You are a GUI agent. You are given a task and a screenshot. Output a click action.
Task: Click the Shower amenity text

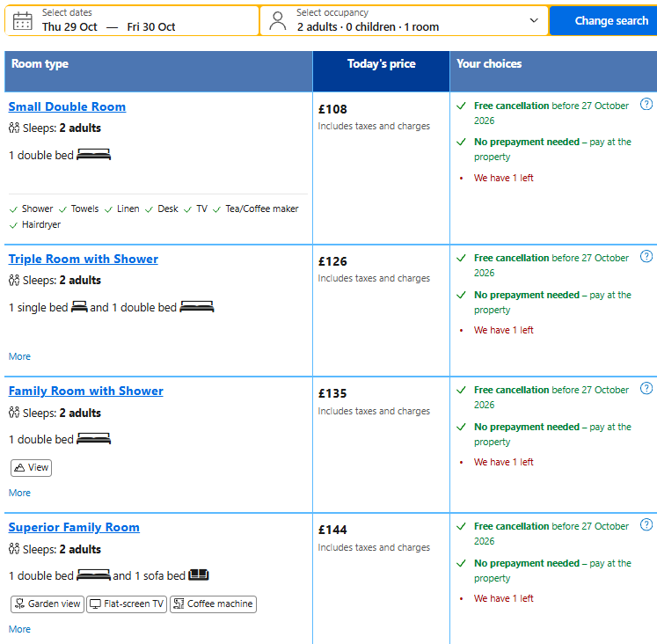pos(37,209)
